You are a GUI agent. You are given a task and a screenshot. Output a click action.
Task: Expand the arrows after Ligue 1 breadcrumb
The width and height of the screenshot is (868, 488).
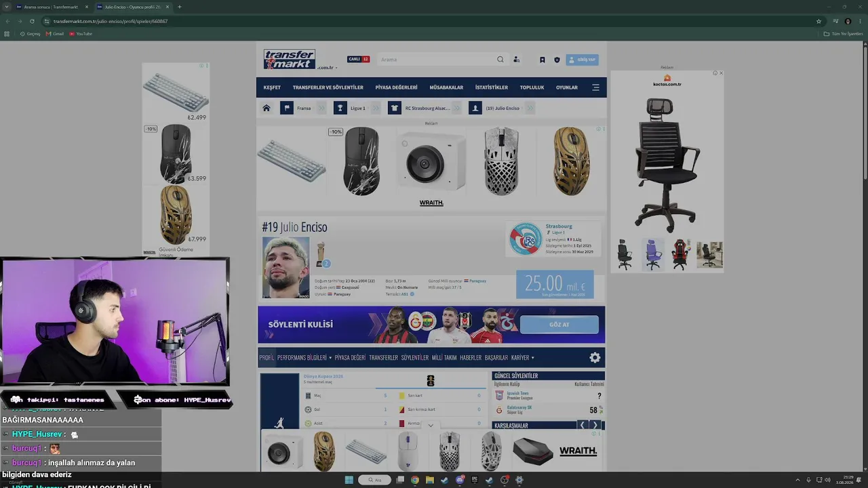376,108
